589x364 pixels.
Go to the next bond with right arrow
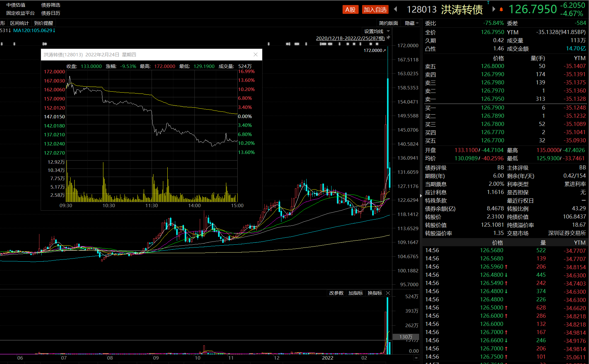pyautogui.click(x=494, y=9)
